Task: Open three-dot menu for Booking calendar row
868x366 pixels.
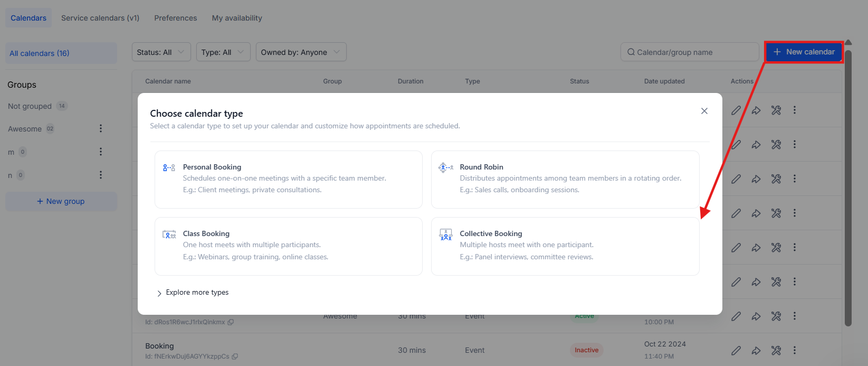Action: click(x=795, y=350)
